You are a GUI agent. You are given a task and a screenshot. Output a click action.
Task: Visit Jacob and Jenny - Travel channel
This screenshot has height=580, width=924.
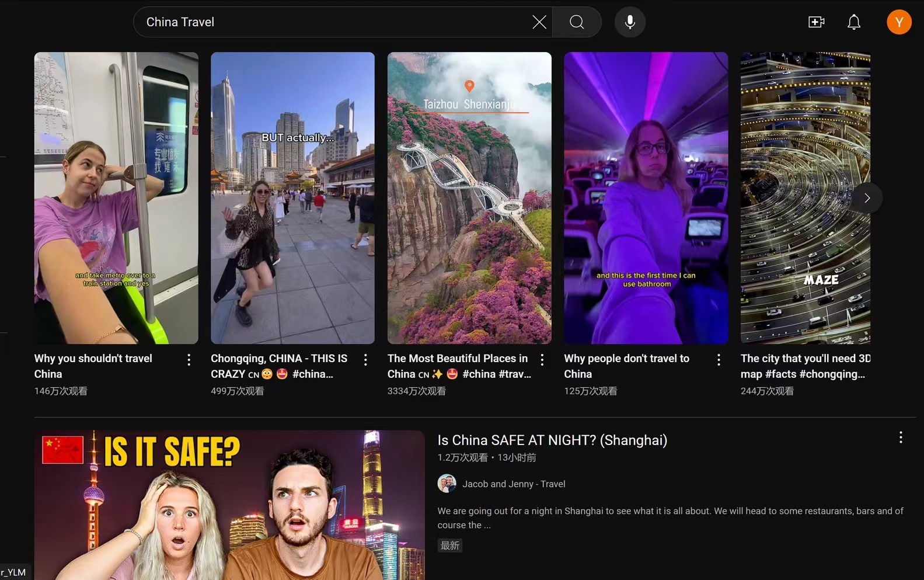coord(514,484)
